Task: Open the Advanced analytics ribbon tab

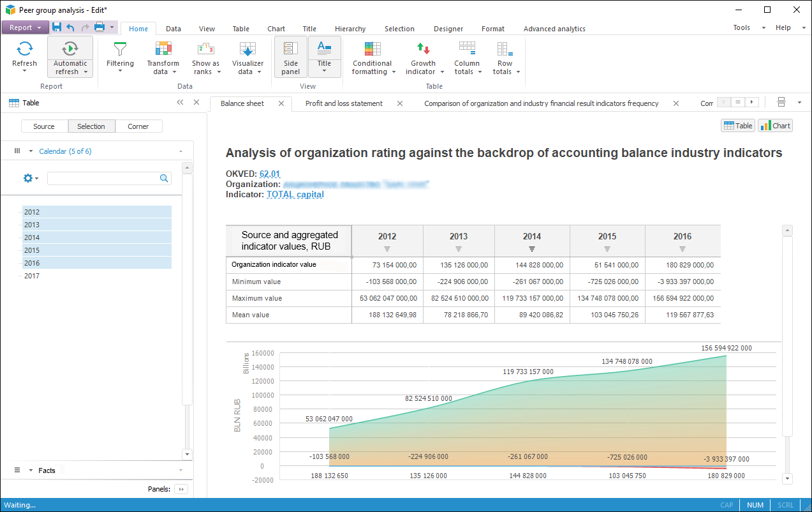Action: pos(554,29)
